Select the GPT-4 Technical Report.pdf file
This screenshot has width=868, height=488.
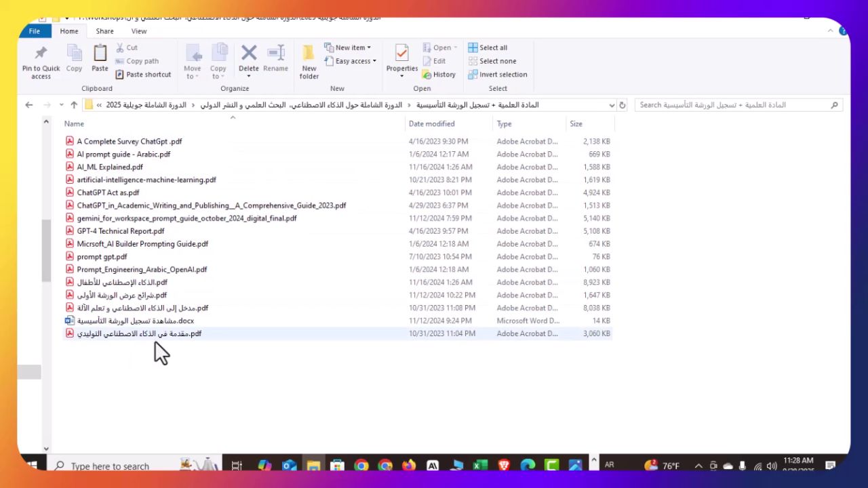120,231
